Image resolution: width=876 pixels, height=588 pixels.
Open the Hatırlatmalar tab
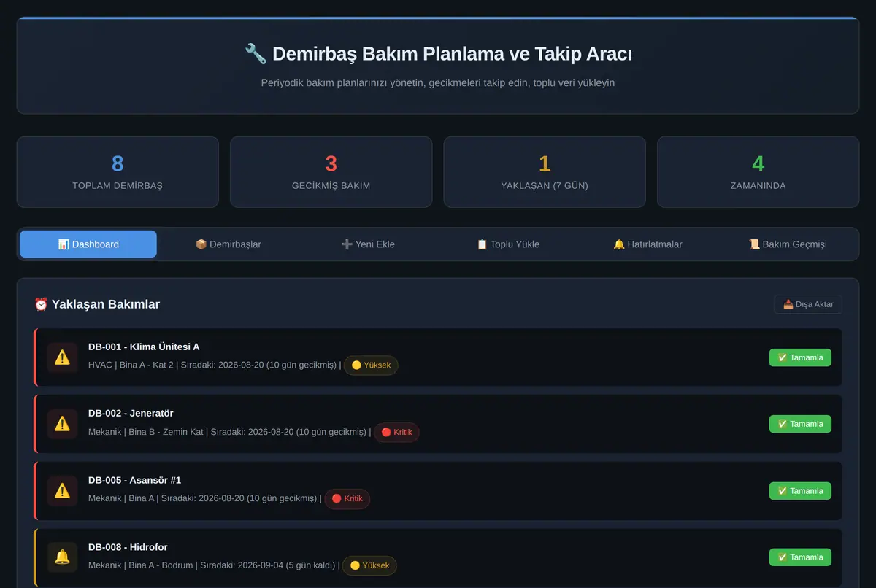(648, 244)
